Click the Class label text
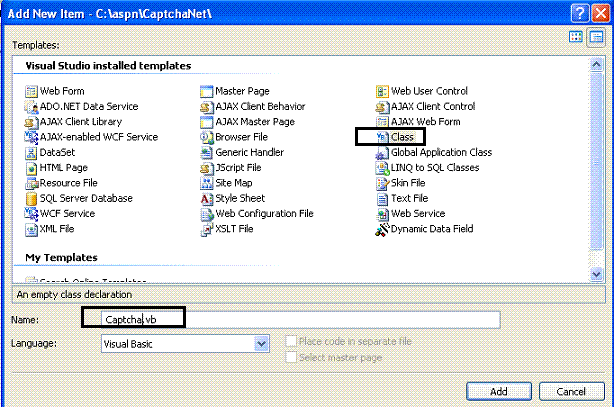Image resolution: width=614 pixels, height=407 pixels. 402,137
